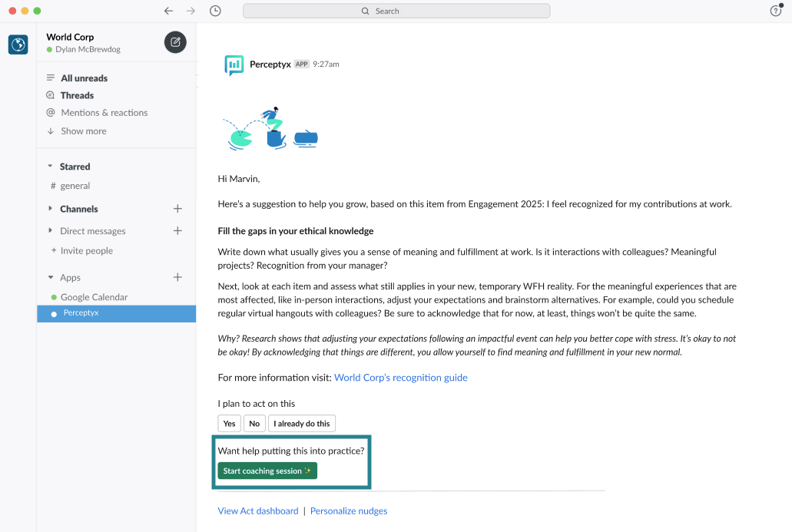Open View Act dashboard link
792x532 pixels.
[258, 511]
